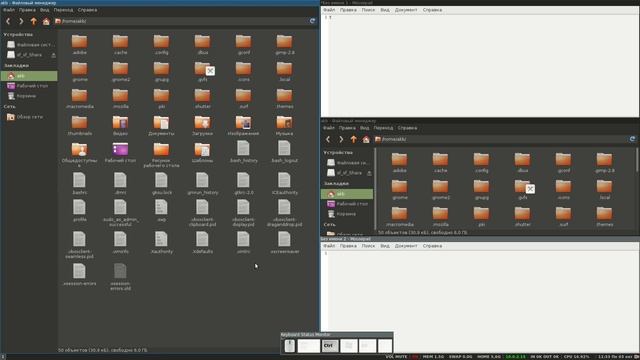Go up one folder in right file manager

click(x=353, y=139)
